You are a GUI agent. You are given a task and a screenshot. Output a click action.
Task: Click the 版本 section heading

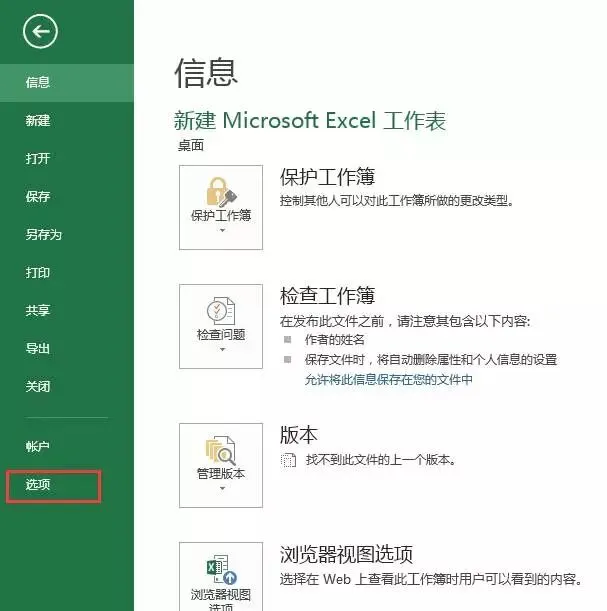pos(299,435)
